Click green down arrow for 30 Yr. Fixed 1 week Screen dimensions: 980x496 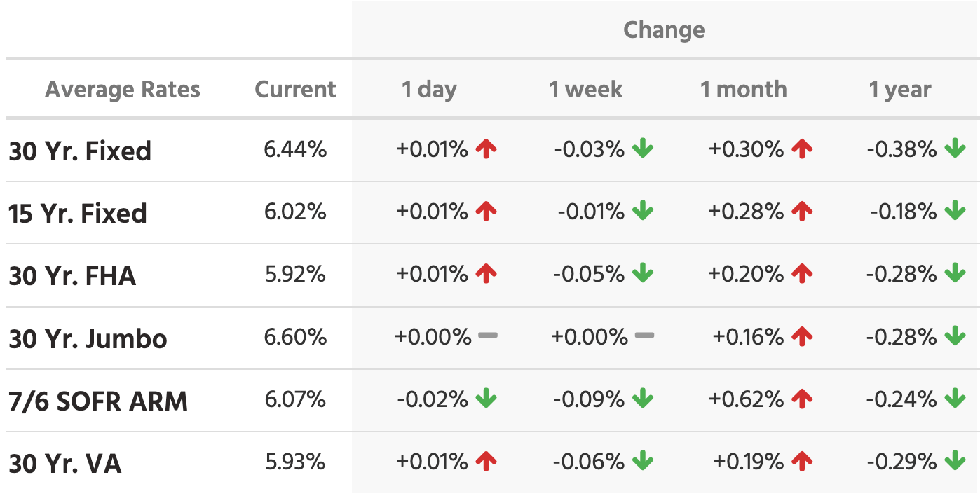point(642,149)
